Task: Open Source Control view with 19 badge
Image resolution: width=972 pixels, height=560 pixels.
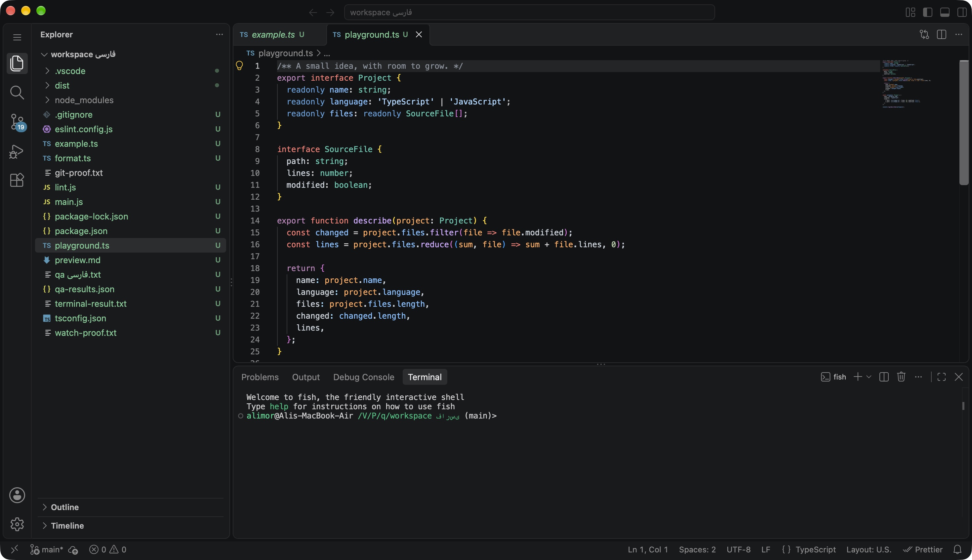Action: click(17, 122)
